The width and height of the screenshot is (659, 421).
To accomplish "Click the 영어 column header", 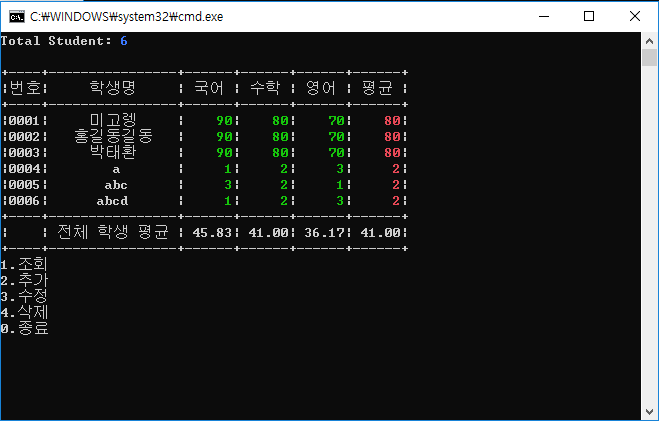I will [x=321, y=88].
